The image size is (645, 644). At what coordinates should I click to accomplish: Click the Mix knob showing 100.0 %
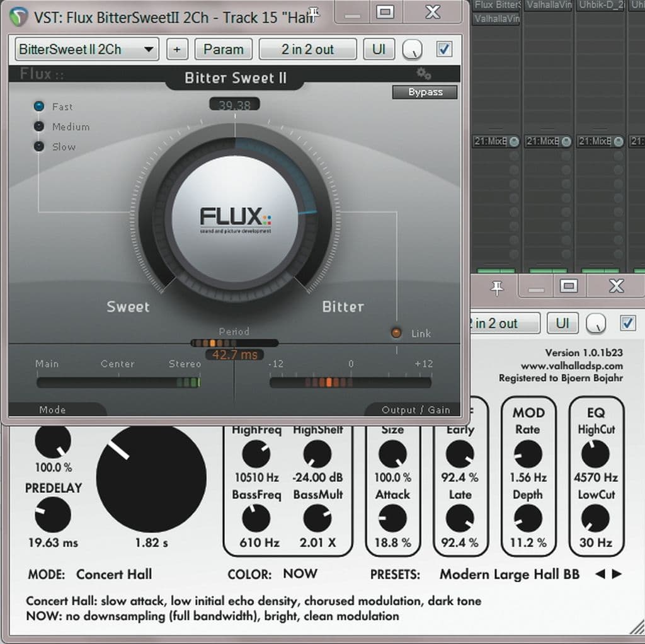tap(53, 441)
